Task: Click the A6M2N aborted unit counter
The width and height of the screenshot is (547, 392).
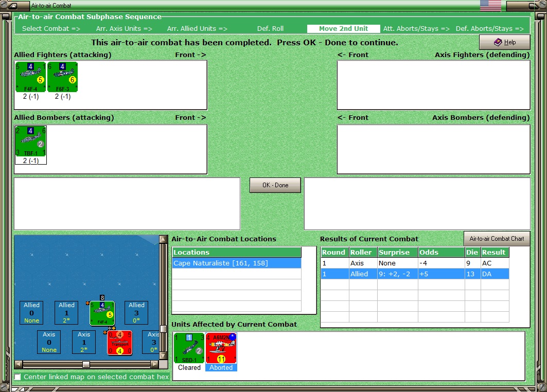Action: tap(221, 348)
